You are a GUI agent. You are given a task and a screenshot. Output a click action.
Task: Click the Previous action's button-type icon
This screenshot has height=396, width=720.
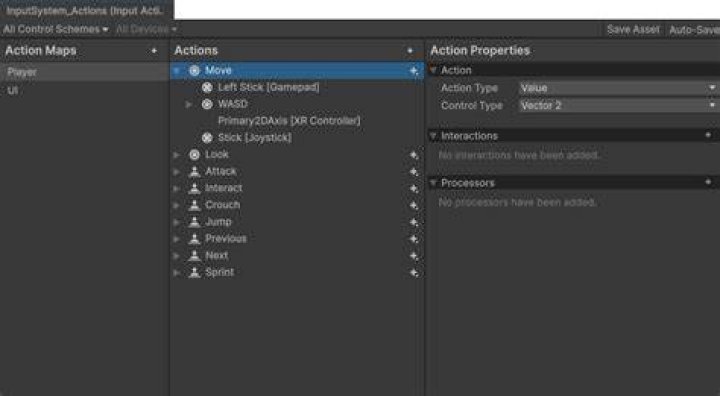tap(195, 238)
